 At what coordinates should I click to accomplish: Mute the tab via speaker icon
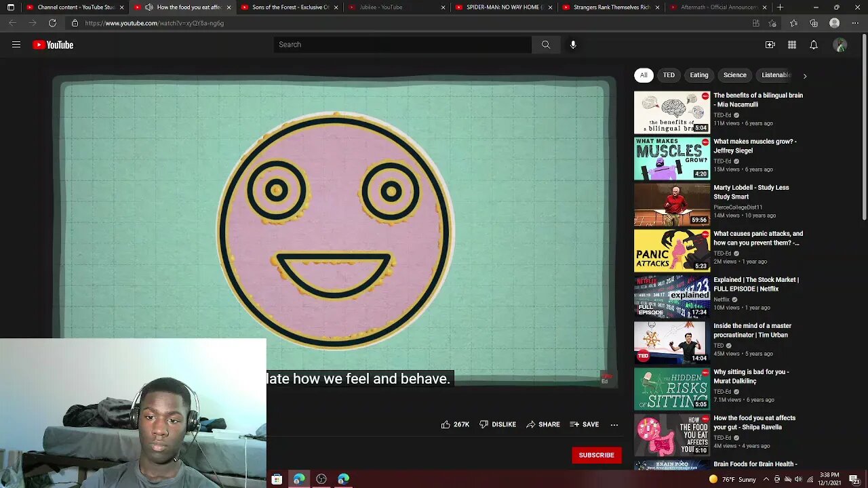point(149,7)
